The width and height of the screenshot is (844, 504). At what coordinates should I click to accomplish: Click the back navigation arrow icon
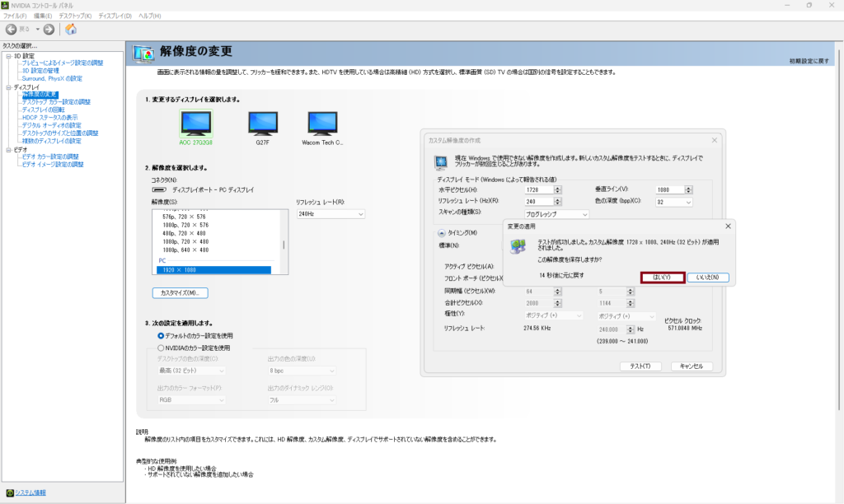click(x=12, y=29)
